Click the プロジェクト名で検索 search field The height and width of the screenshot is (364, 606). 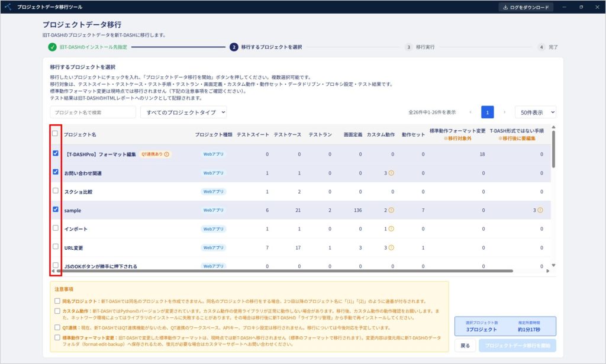coord(93,112)
